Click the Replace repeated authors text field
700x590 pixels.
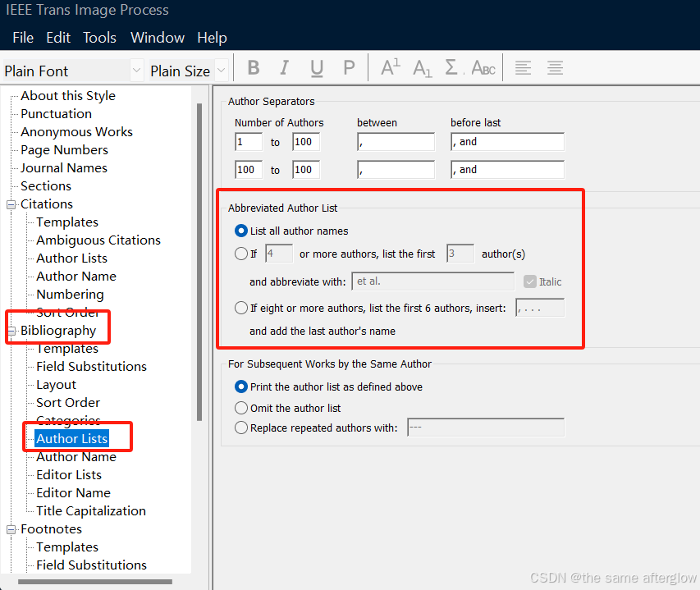(x=486, y=428)
